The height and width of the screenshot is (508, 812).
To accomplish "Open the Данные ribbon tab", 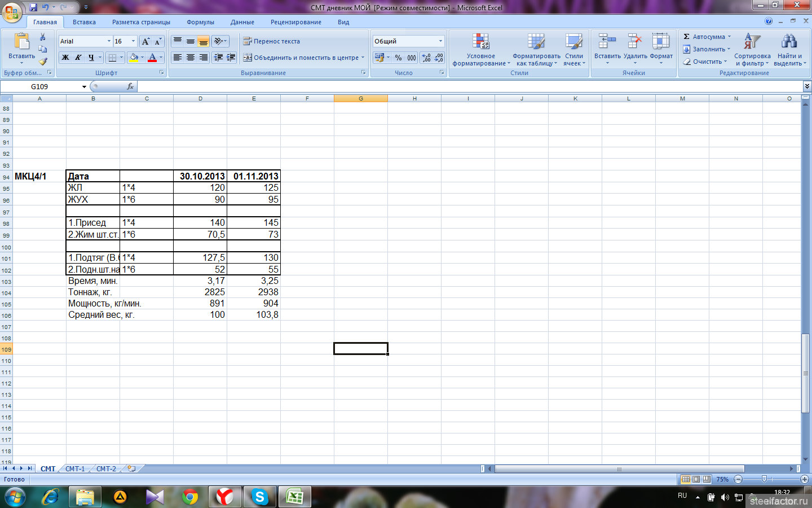I will 242,22.
